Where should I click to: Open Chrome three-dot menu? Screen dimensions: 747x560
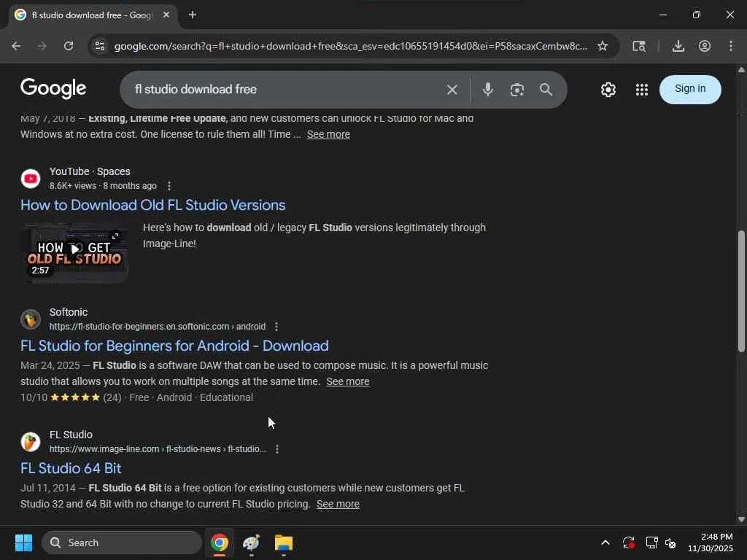[731, 46]
